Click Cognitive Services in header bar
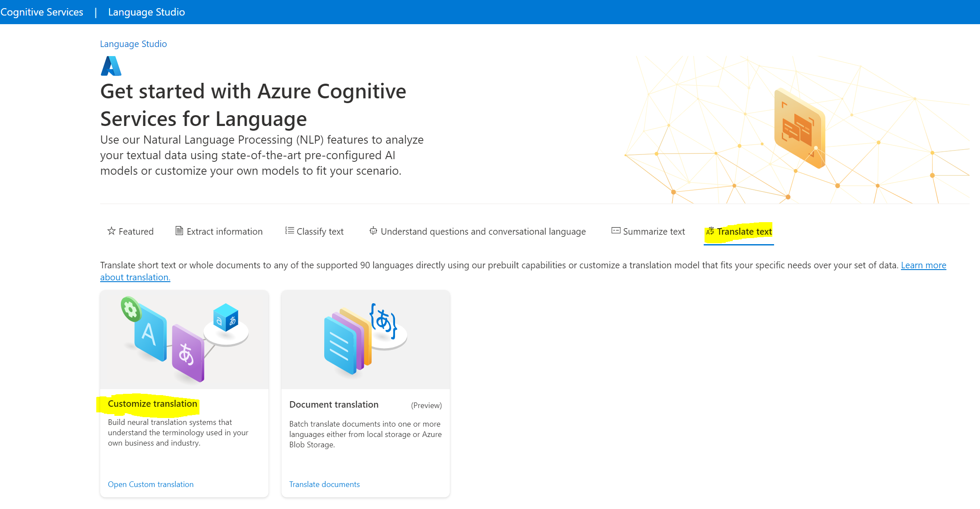The image size is (980, 509). [42, 12]
